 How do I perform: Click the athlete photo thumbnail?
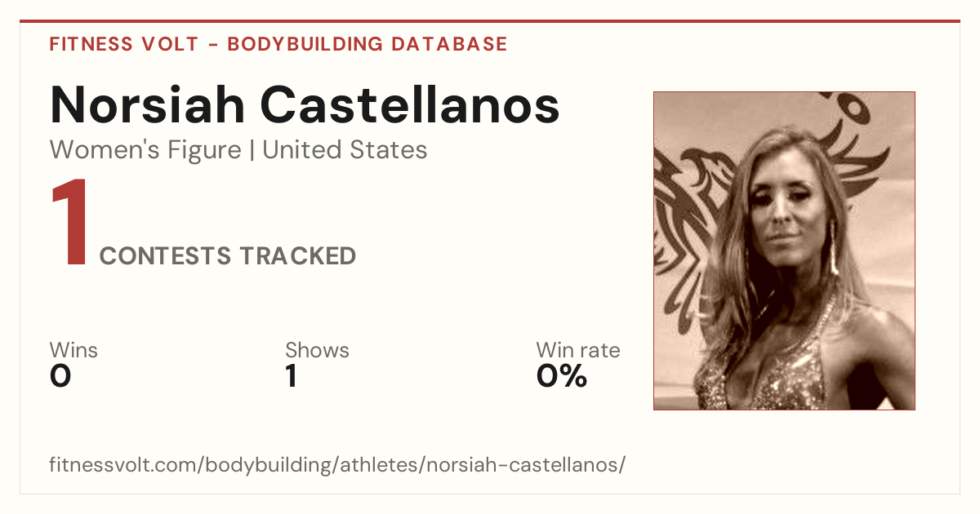[784, 250]
